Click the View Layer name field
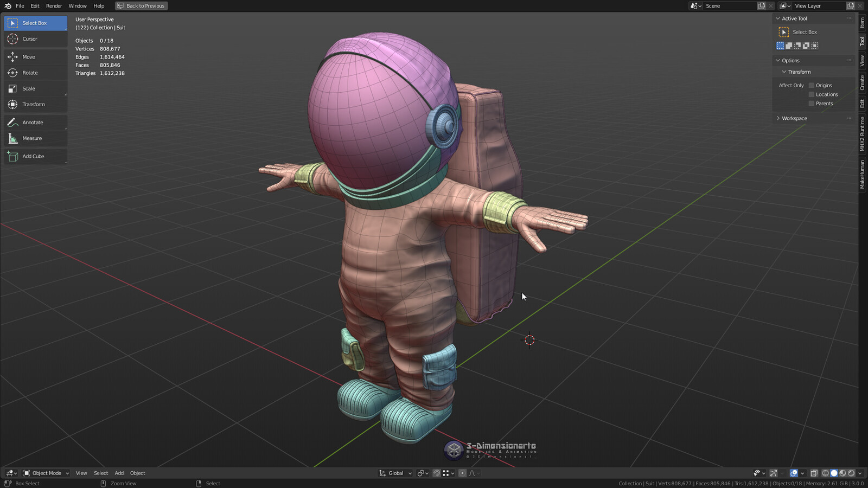868x488 pixels. (819, 6)
